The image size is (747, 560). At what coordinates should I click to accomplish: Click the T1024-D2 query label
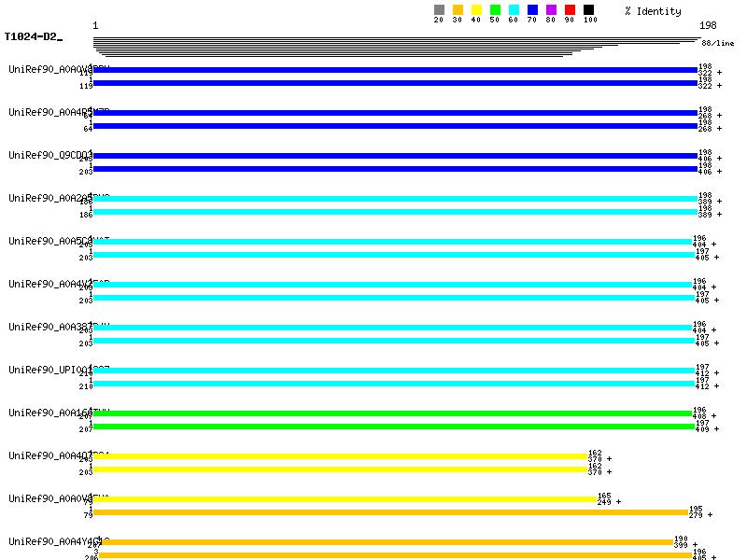[33, 37]
